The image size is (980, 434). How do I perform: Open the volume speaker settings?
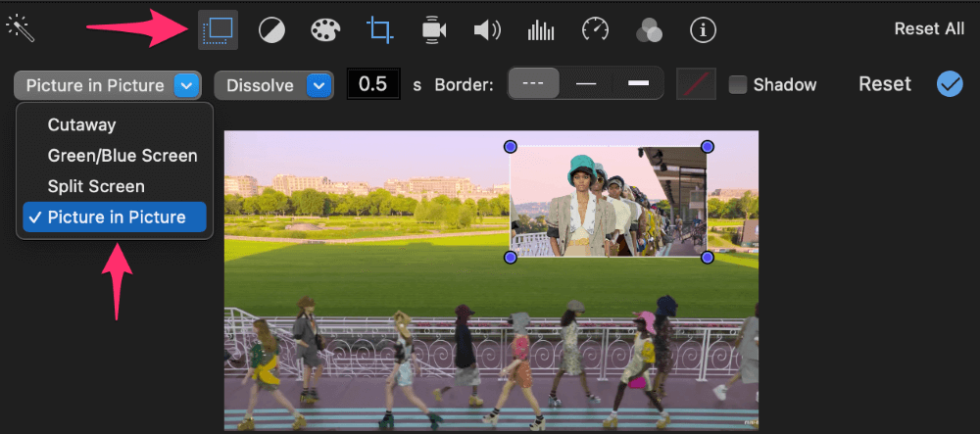coord(487,30)
